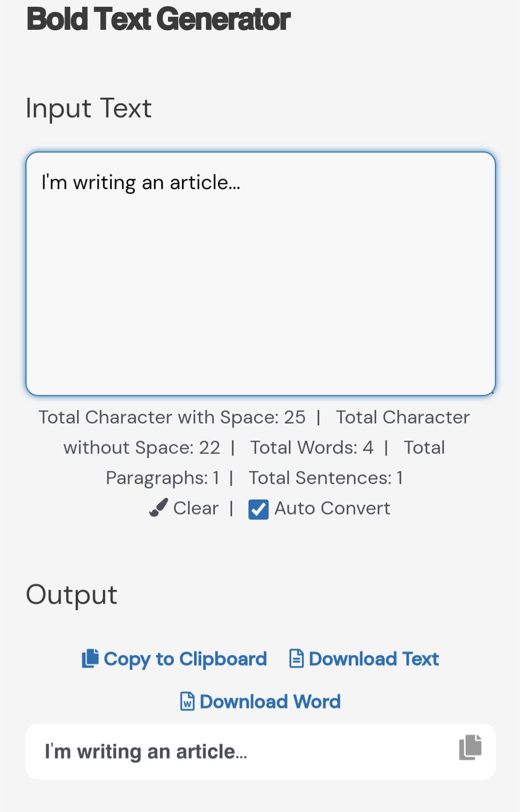
Task: Choose the Download Text link
Action: [x=374, y=659]
